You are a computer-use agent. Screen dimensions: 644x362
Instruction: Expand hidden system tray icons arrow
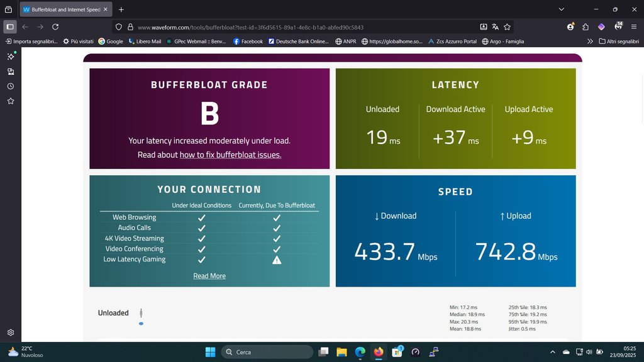click(553, 352)
